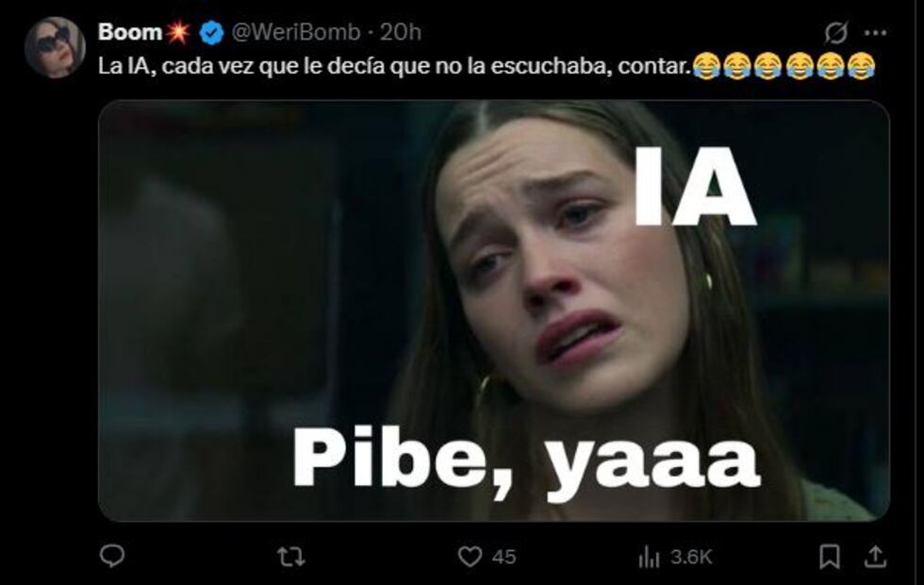
Task: Click the 'Pibe, yaaa' caption on the meme
Action: (x=526, y=460)
